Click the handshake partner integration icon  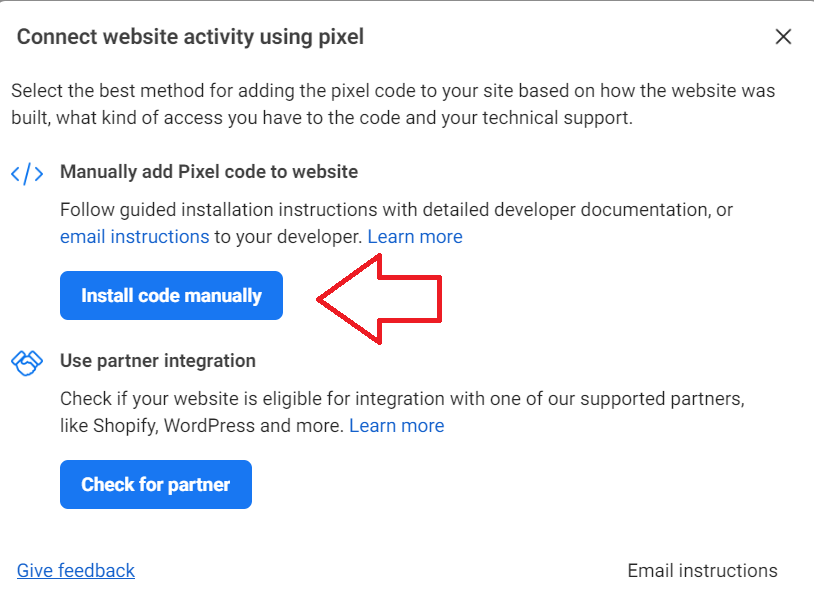pos(27,362)
